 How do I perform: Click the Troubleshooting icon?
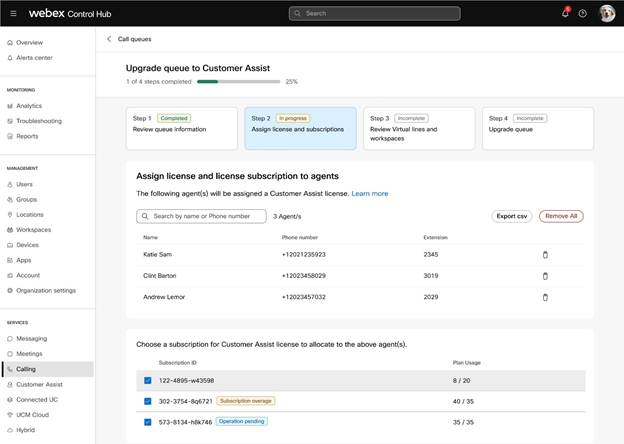pyautogui.click(x=10, y=121)
